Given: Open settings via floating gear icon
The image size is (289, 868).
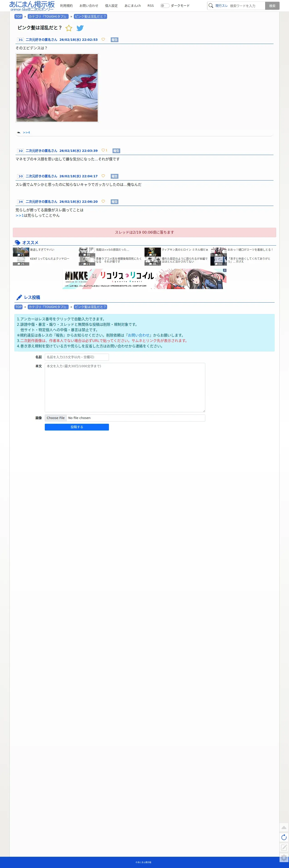Looking at the screenshot, I should (284, 858).
